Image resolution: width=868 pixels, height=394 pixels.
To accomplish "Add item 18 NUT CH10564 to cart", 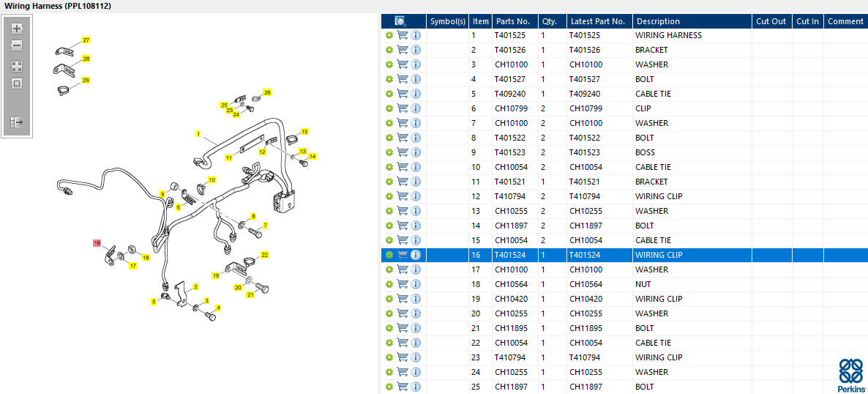I will point(403,283).
